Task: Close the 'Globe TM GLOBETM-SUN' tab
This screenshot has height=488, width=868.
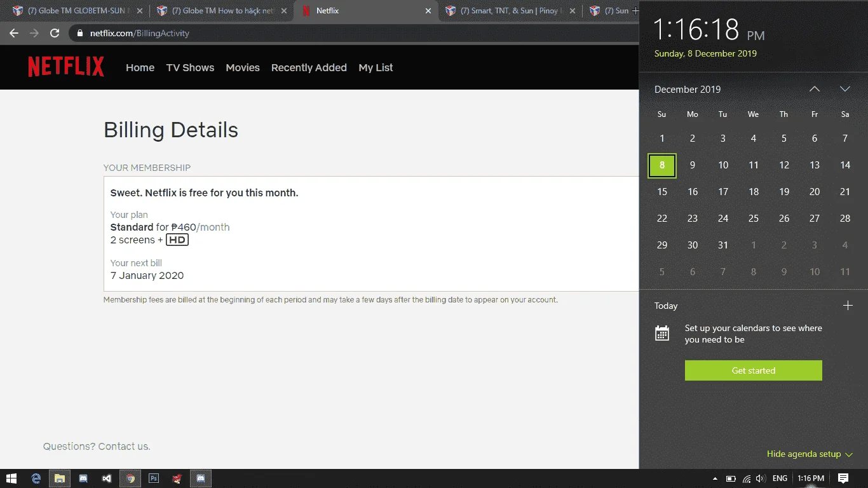Action: pos(140,11)
